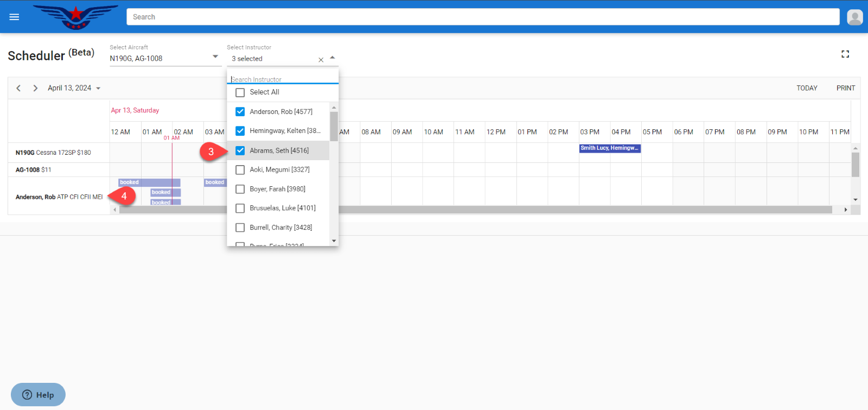Open the hamburger navigation menu
This screenshot has width=868, height=410.
tap(14, 17)
